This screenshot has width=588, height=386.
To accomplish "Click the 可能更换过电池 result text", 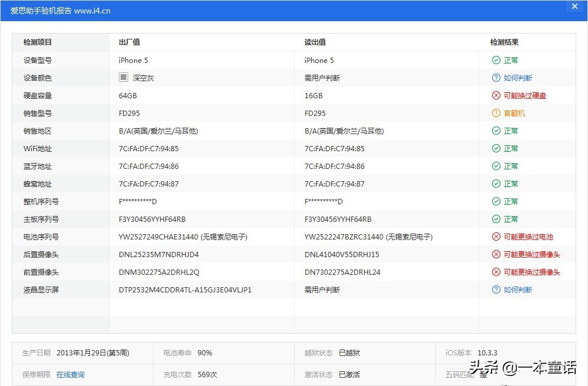I will click(529, 237).
